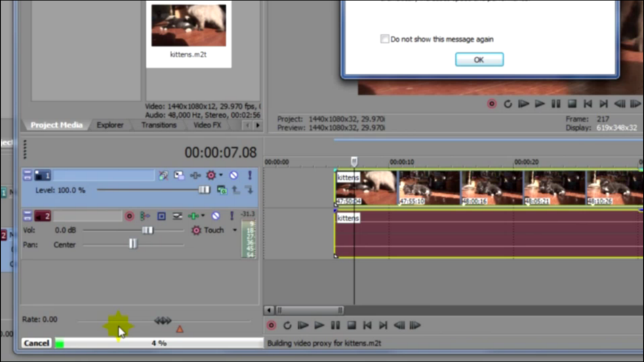Click the Vol slider handle on track 2
Screen dimensions: 644x362
coord(147,230)
